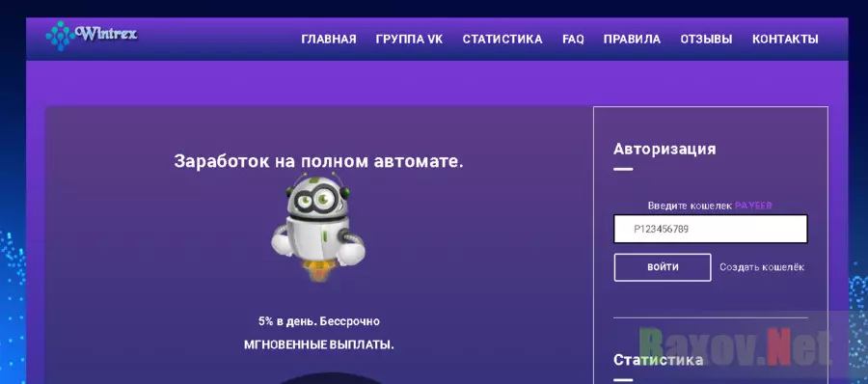Go to СТАТИСТИКА page
This screenshot has height=384, width=868.
coord(502,40)
